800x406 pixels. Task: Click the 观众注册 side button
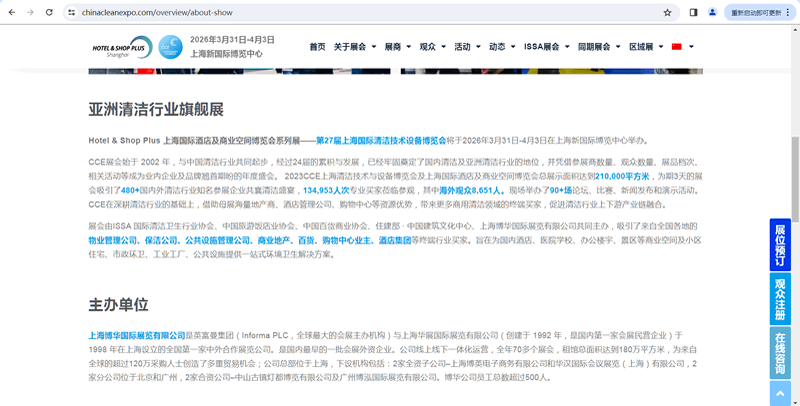(781, 298)
